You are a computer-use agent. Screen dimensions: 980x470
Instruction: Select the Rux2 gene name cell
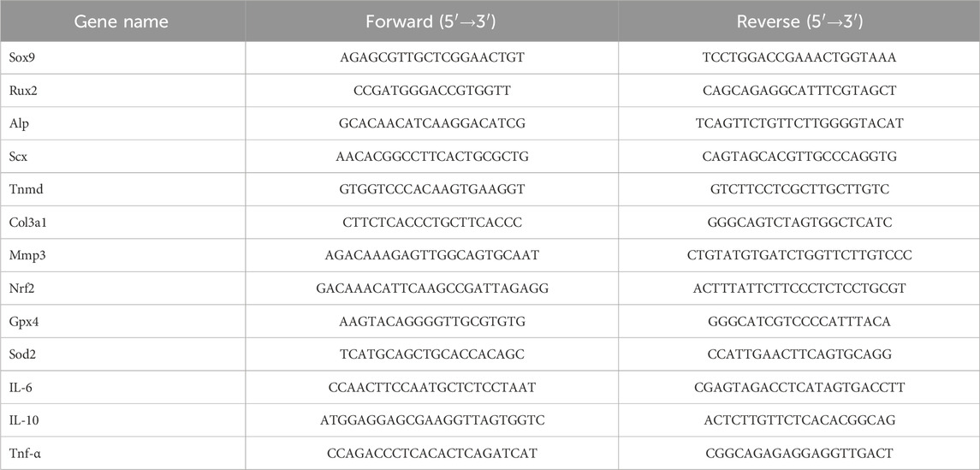[122, 91]
